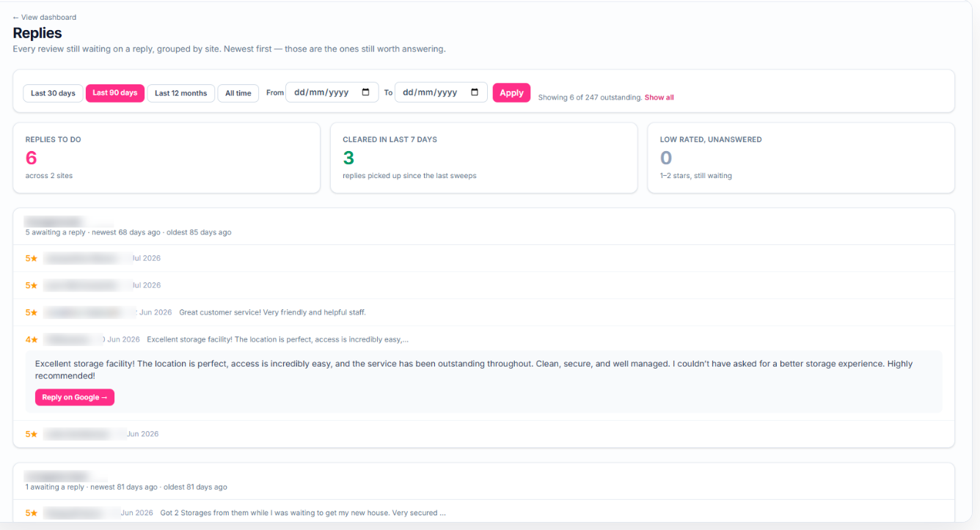Image resolution: width=980 pixels, height=530 pixels.
Task: Collapse the 4★ 'Excellent storage facility' review row
Action: (x=483, y=339)
